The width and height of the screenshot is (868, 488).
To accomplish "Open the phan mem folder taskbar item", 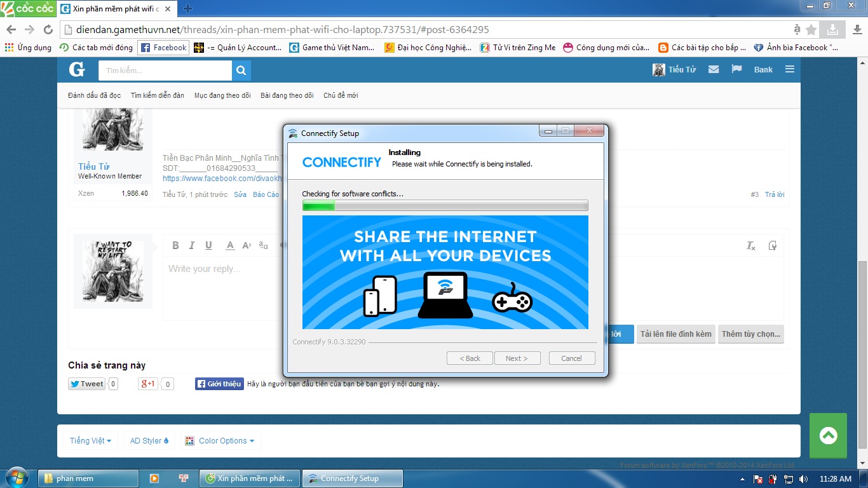I will 89,478.
